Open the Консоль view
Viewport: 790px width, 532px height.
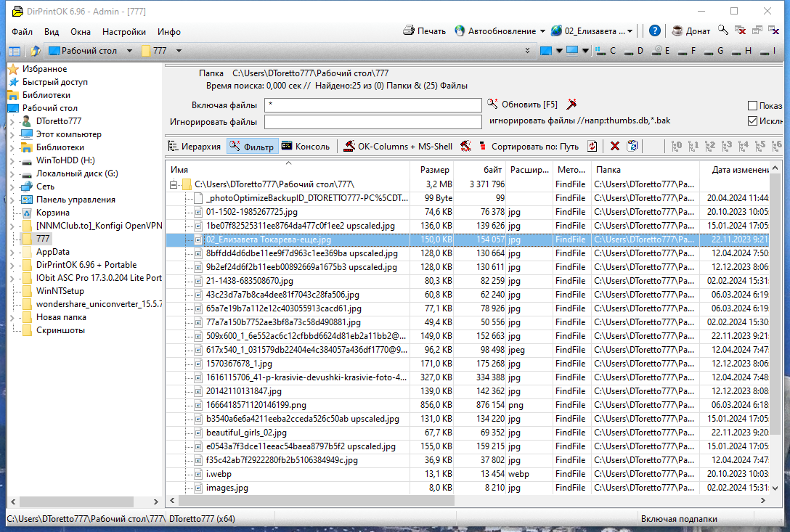(306, 147)
